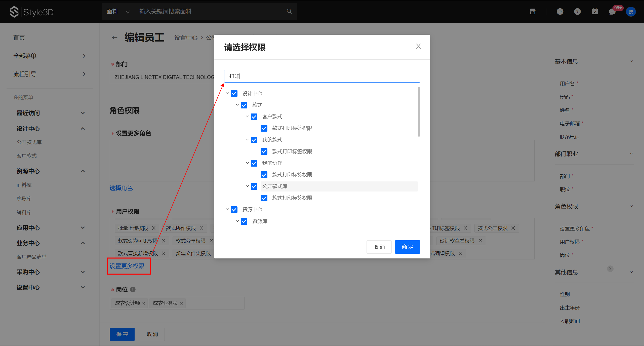Click the 确定 button in dialog
The image size is (644, 346).
(407, 247)
